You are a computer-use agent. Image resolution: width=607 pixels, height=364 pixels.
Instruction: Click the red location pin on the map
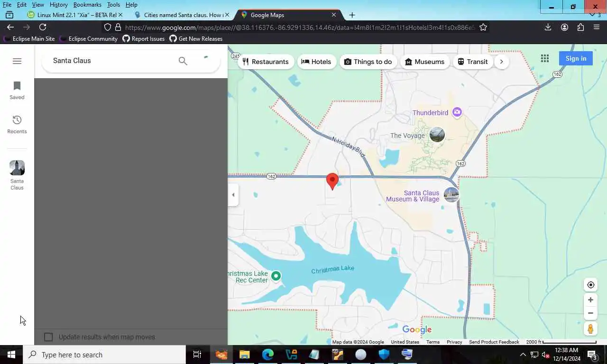coord(332,182)
